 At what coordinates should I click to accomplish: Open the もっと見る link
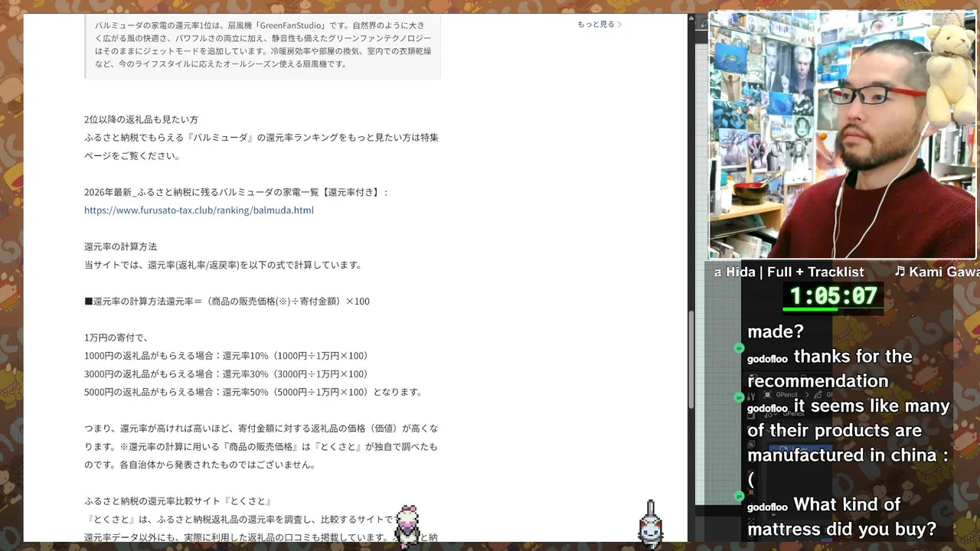pyautogui.click(x=599, y=24)
